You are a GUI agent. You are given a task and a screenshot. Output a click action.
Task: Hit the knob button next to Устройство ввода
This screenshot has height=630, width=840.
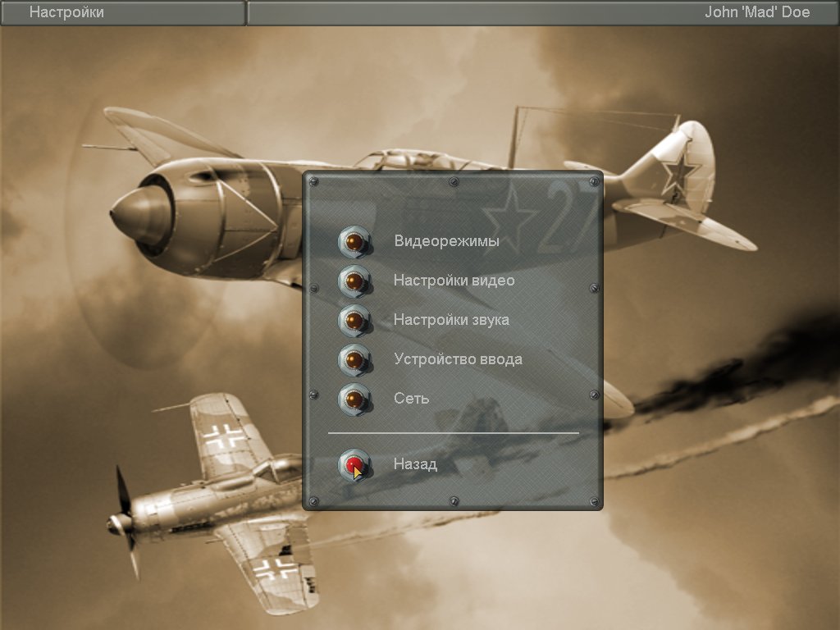click(x=354, y=359)
